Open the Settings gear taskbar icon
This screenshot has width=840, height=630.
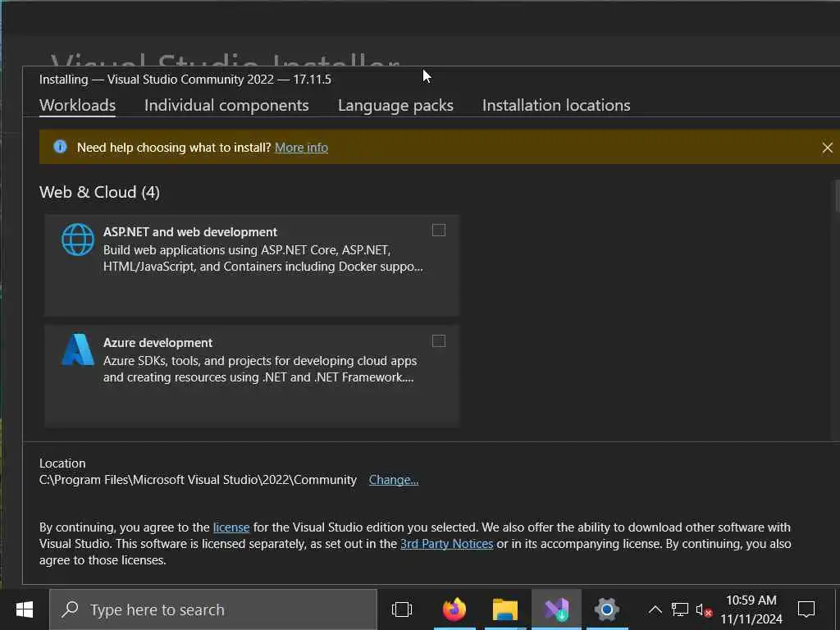pyautogui.click(x=606, y=609)
